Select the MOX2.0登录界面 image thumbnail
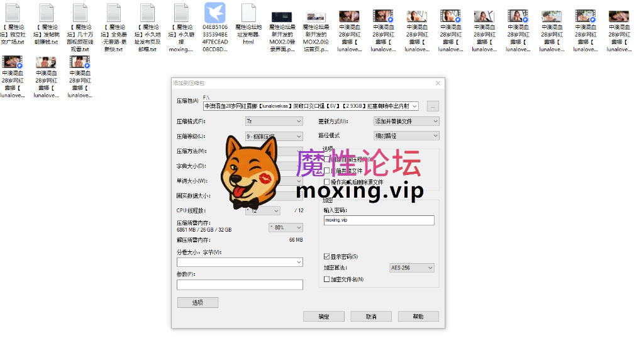 (282, 17)
